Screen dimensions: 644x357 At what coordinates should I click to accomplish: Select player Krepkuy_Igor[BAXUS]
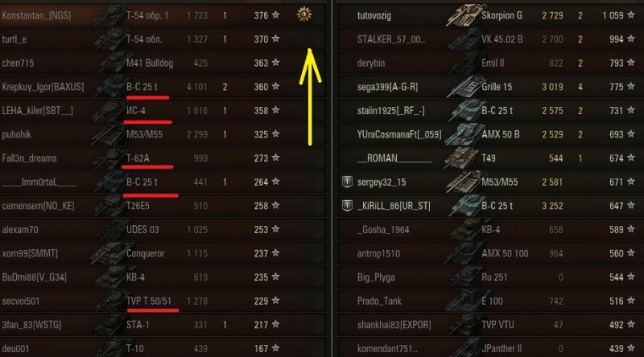pyautogui.click(x=43, y=87)
